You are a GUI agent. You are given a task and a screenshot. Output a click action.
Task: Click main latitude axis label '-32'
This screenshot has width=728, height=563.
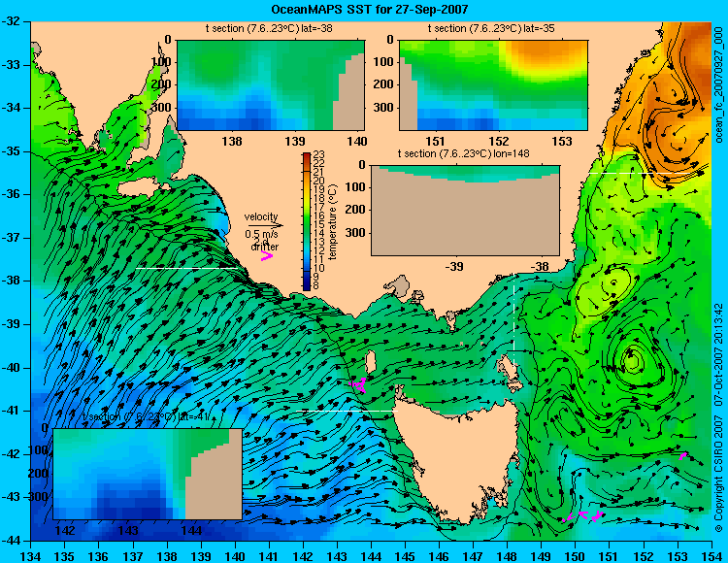11,21
